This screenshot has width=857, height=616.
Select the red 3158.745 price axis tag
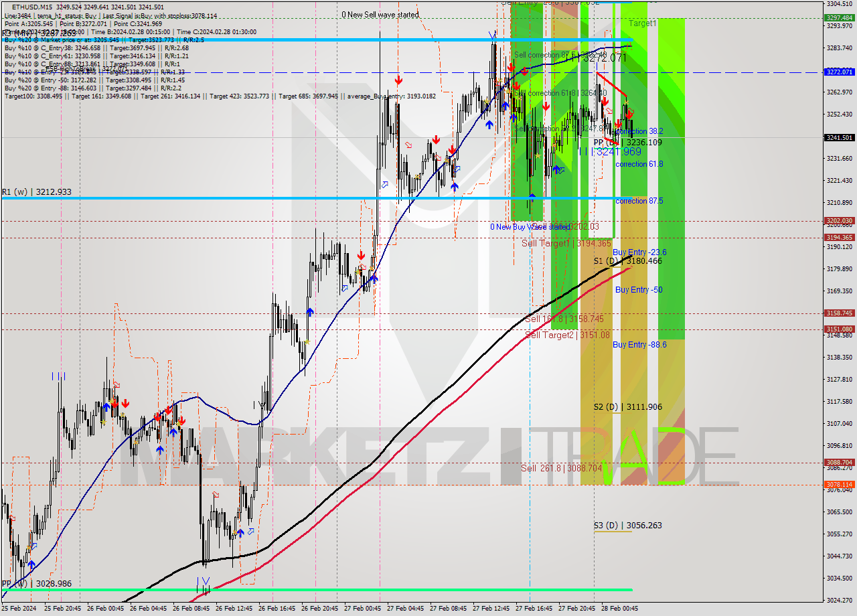(x=840, y=313)
